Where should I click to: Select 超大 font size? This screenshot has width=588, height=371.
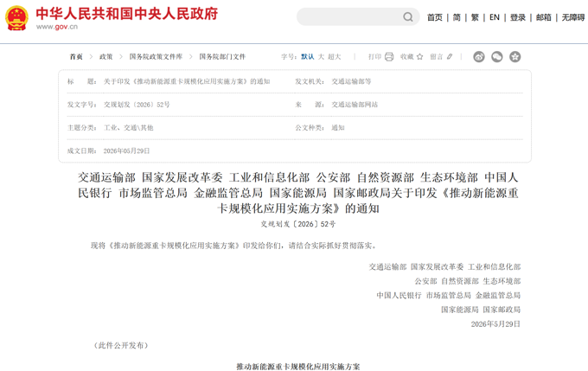[x=334, y=56]
